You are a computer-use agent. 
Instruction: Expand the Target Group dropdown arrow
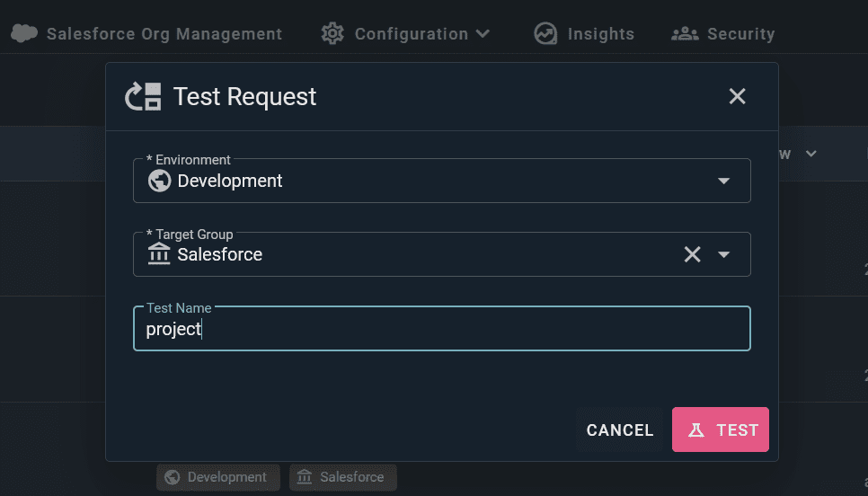point(723,254)
